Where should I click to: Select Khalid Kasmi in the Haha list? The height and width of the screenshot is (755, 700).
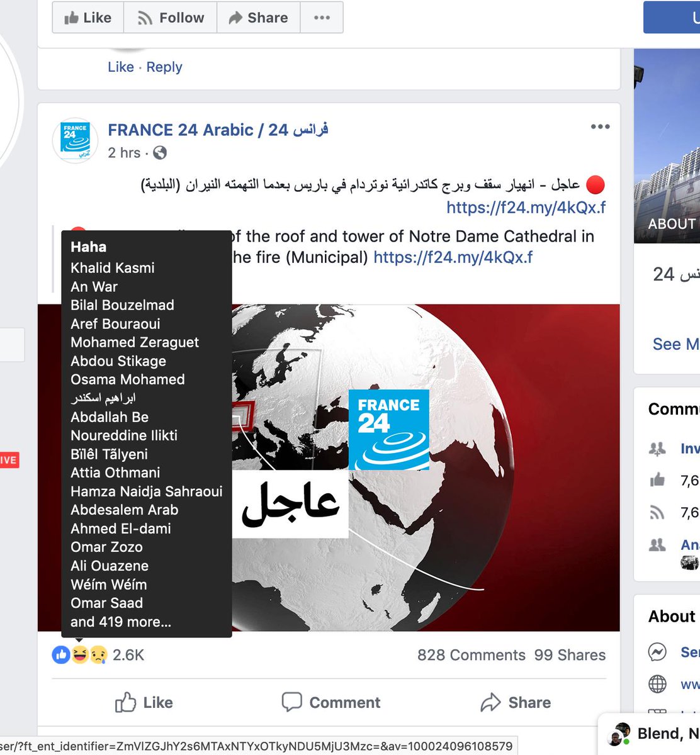[113, 268]
